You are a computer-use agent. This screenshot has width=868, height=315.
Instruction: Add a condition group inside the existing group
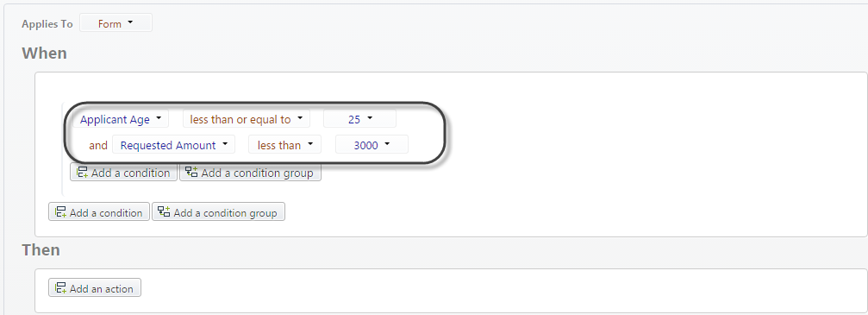[250, 173]
